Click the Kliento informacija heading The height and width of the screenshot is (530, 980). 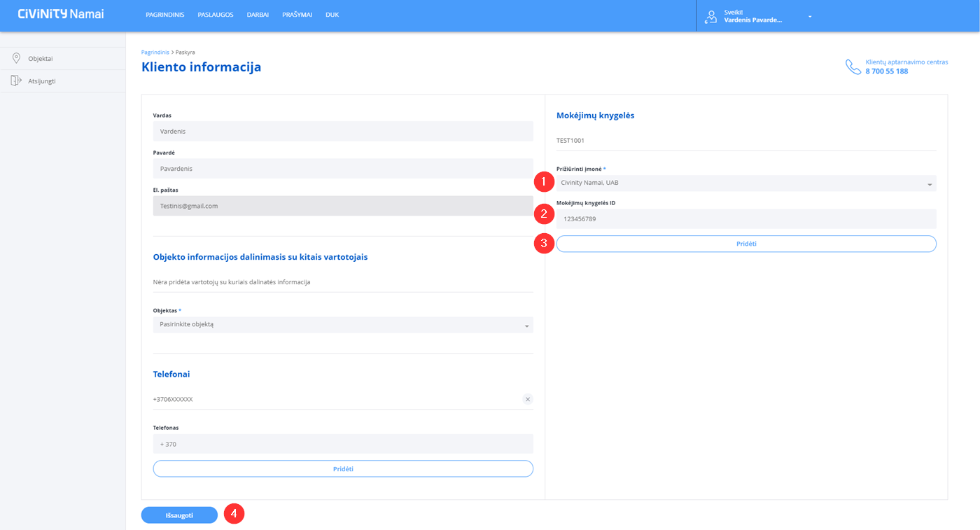coord(202,67)
